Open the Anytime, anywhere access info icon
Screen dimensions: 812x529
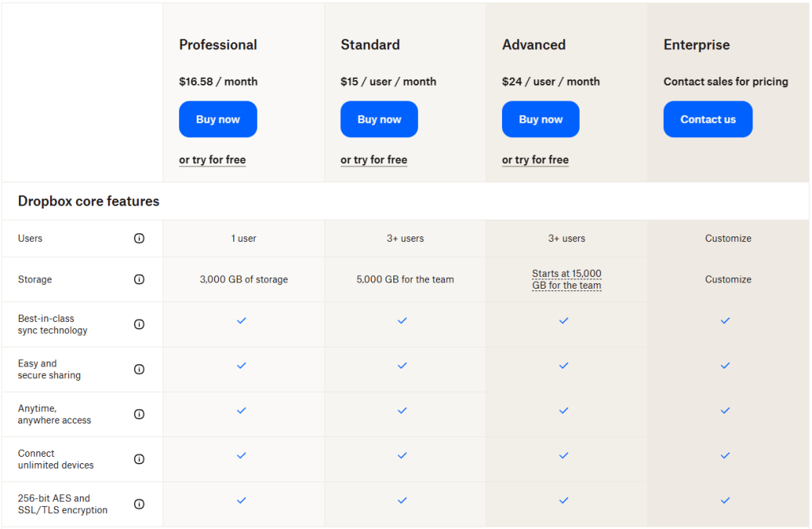(140, 413)
